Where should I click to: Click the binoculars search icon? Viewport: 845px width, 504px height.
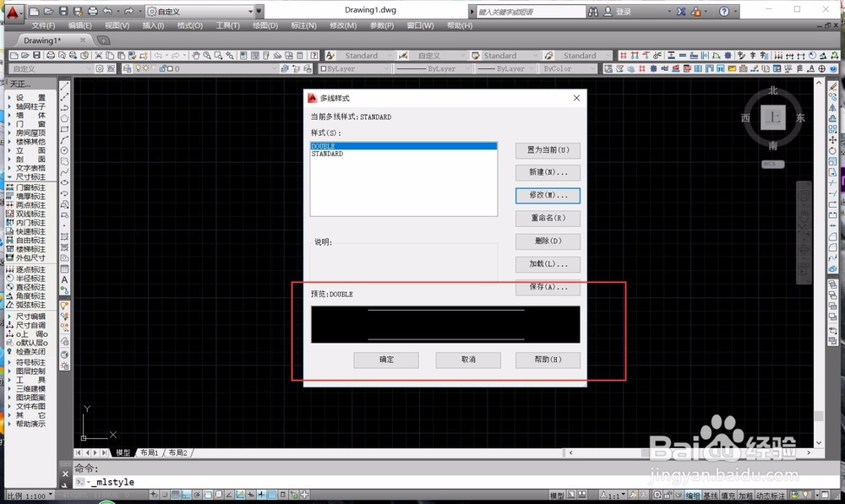(x=593, y=11)
